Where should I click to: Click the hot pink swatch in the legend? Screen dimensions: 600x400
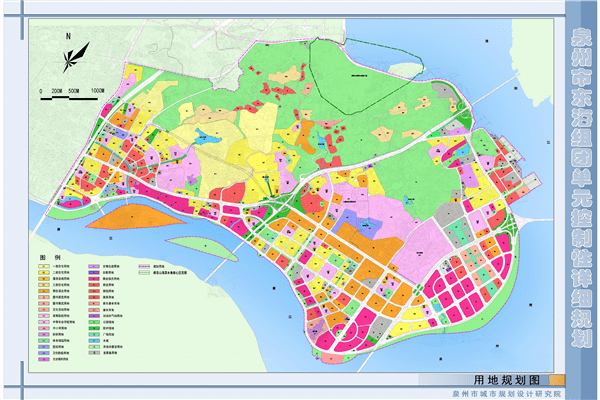(x=94, y=279)
